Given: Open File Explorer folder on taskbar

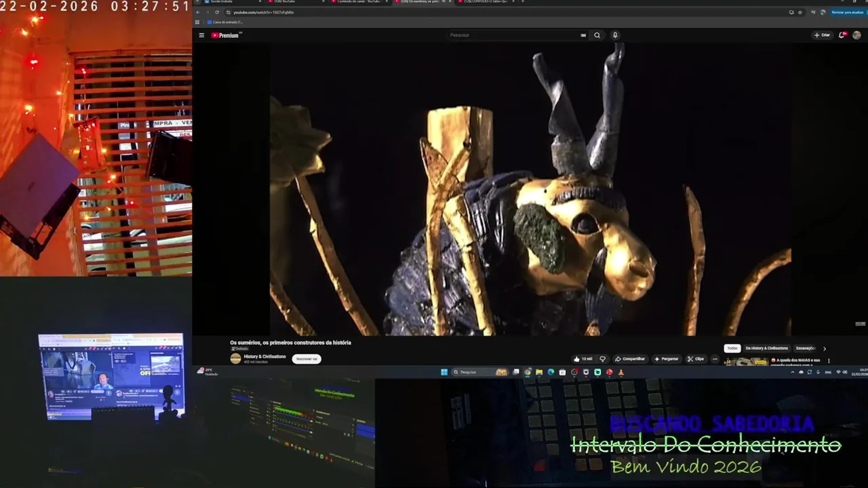Looking at the screenshot, I should 539,372.
